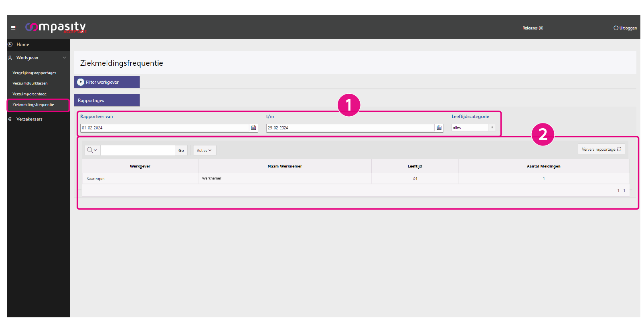Sort by Naam Werknemer column header
Image resolution: width=644 pixels, height=331 pixels.
(285, 166)
